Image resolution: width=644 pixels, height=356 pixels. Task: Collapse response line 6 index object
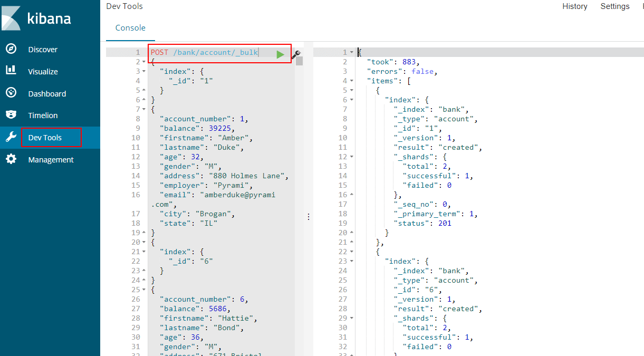click(x=352, y=100)
